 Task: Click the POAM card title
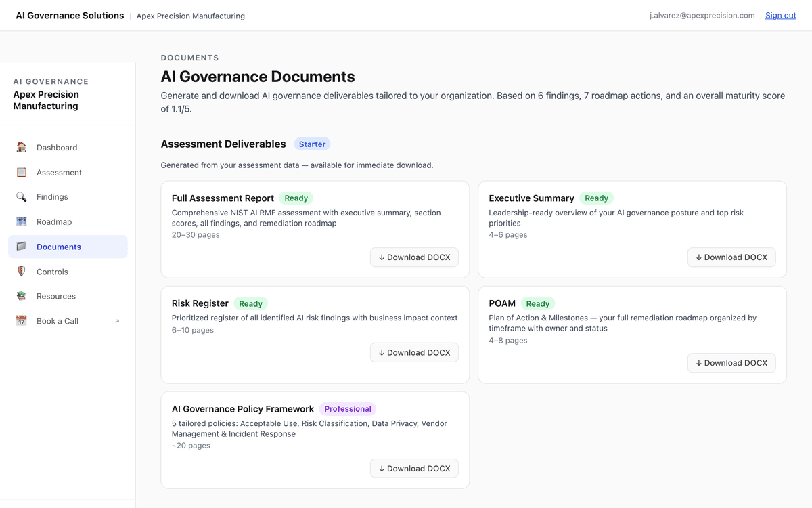click(x=502, y=303)
